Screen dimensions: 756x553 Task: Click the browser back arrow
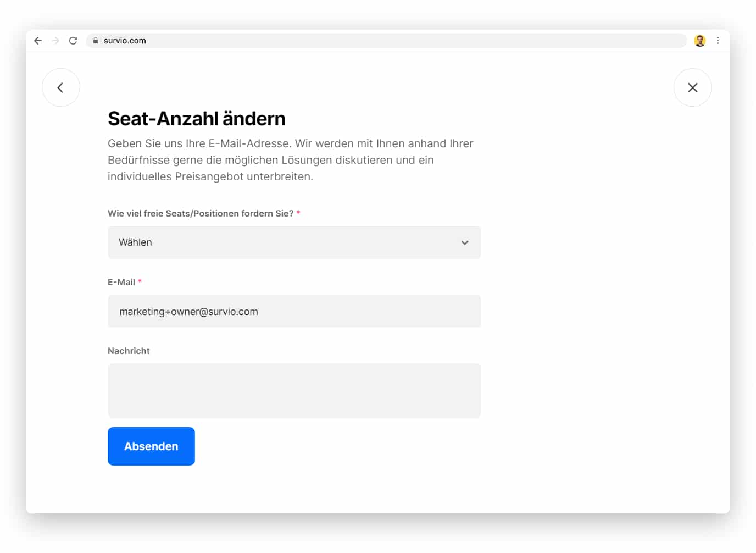(x=38, y=41)
